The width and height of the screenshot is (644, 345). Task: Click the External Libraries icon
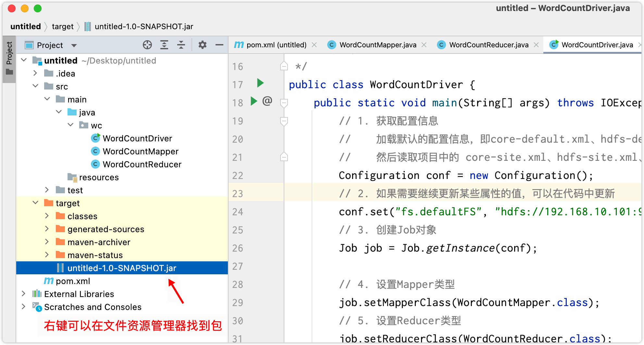37,294
